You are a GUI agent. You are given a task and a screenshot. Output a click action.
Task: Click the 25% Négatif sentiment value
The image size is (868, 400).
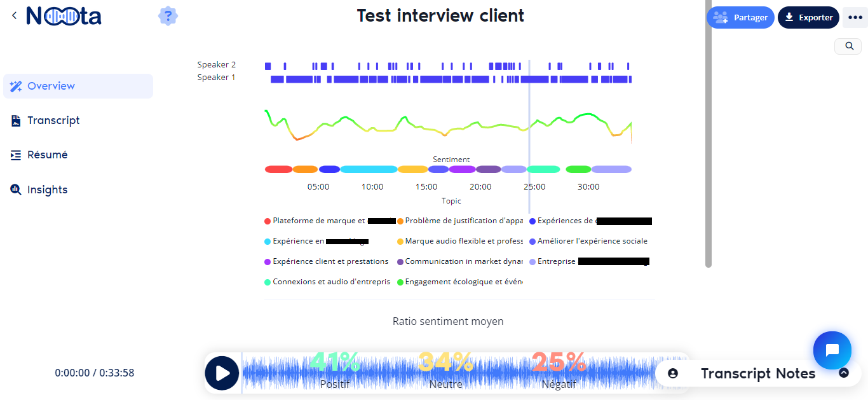pos(559,362)
